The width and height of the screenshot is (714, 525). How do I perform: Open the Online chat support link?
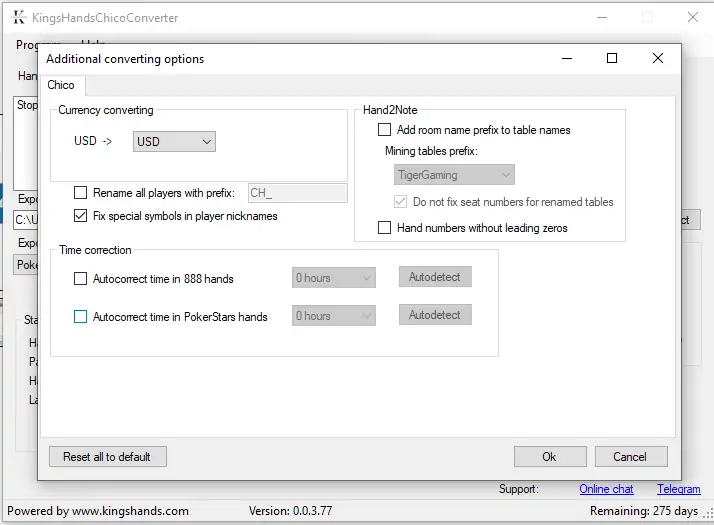pos(606,489)
